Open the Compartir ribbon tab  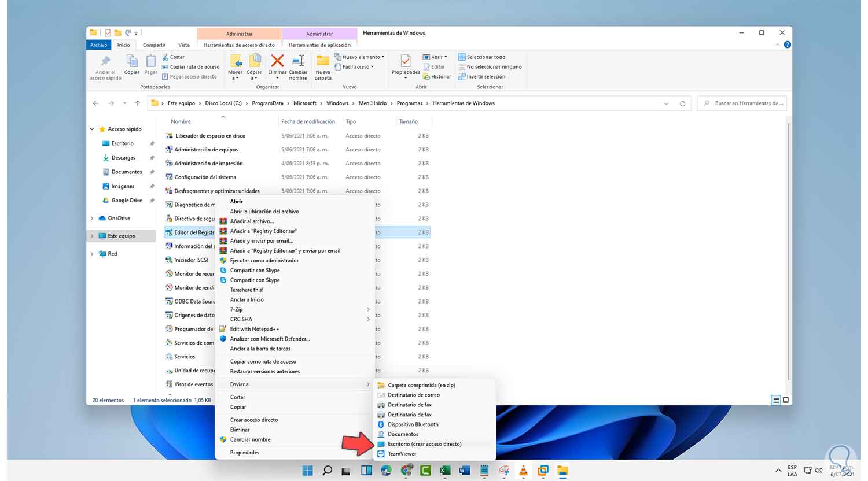pyautogui.click(x=154, y=45)
